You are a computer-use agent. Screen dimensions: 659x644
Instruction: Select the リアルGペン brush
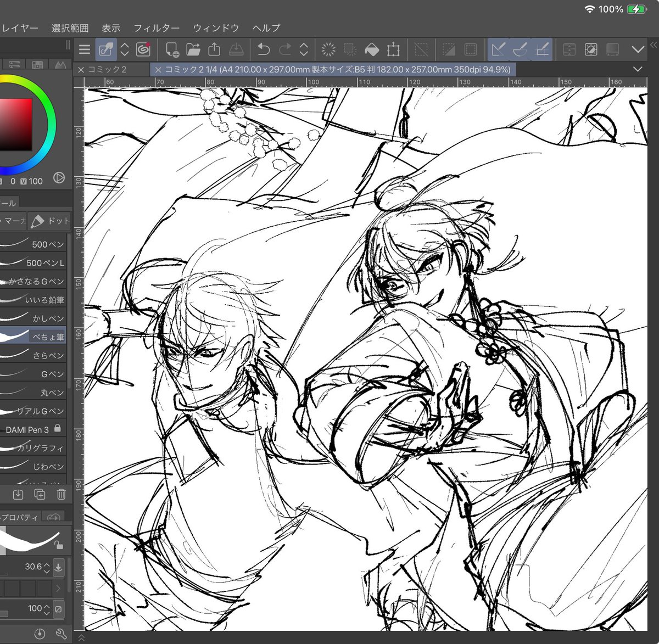coord(33,411)
